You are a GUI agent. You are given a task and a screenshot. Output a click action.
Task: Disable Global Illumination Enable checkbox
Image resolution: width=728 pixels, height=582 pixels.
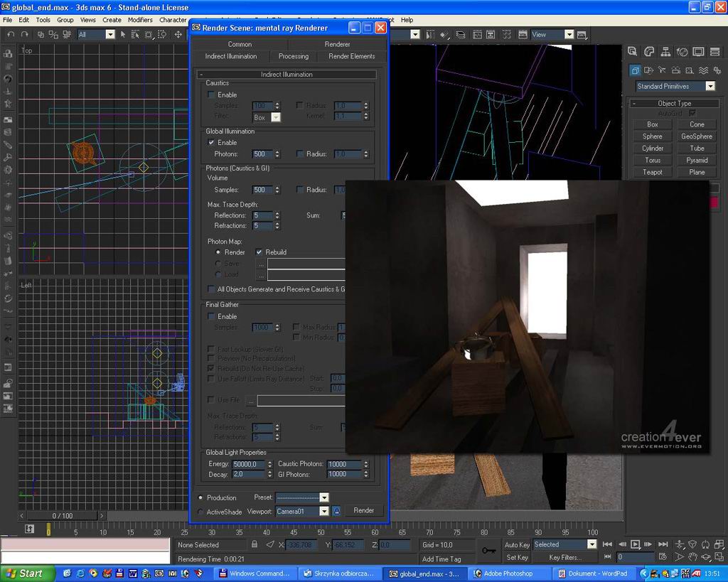coord(211,142)
